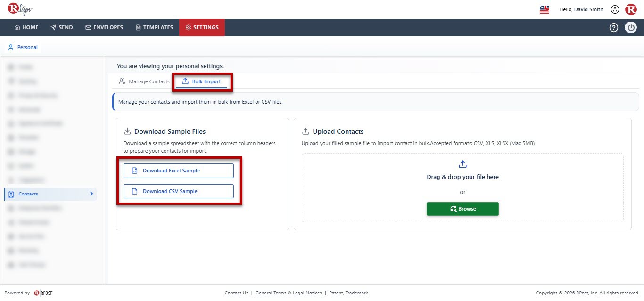Image resolution: width=644 pixels, height=301 pixels.
Task: Click the RSign logo
Action: click(x=20, y=9)
